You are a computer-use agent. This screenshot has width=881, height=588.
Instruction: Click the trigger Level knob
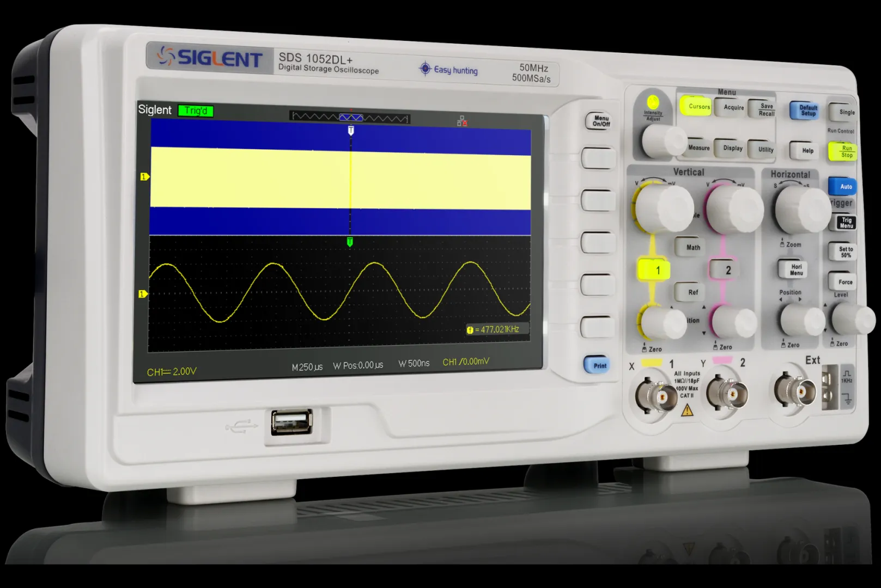853,320
